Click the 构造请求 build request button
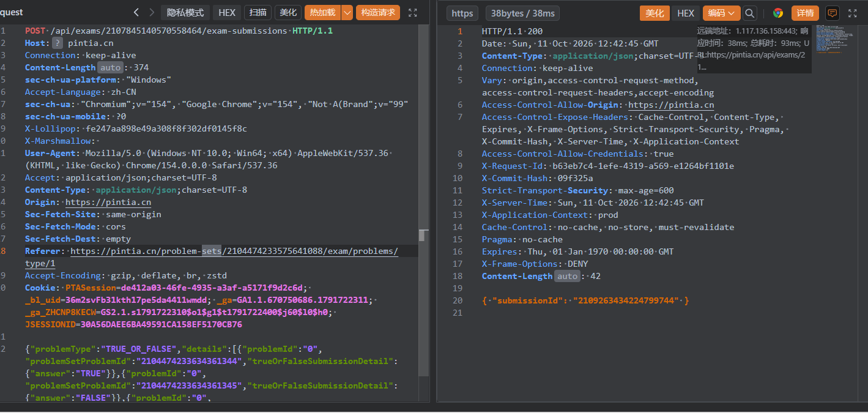 tap(378, 12)
